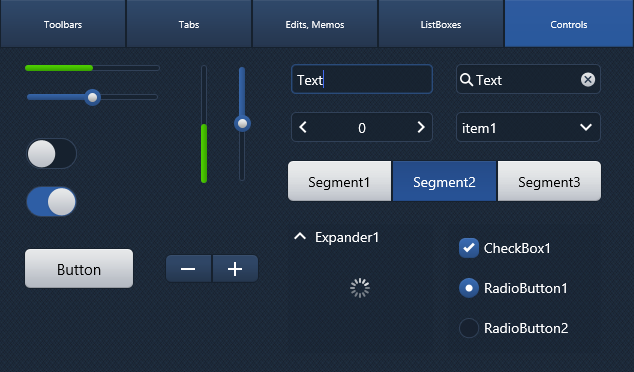Open the item1 combo box dropdown
The image size is (634, 372).
coord(528,127)
